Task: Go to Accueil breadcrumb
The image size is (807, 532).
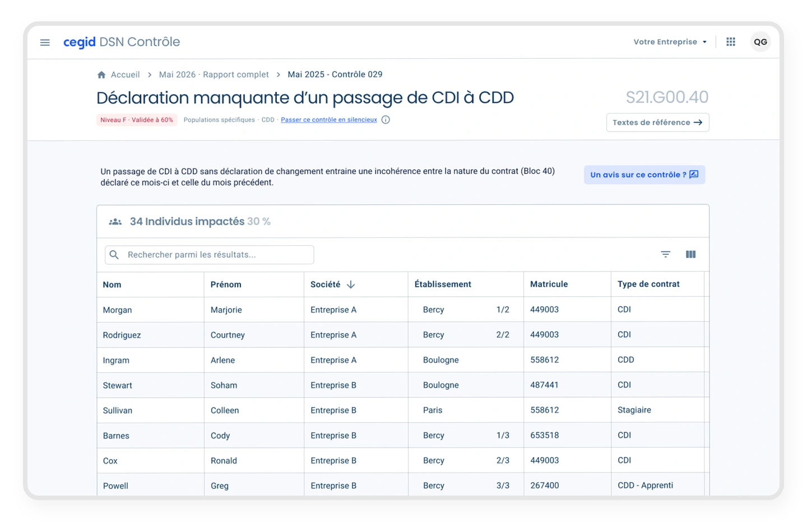Action: (x=125, y=75)
